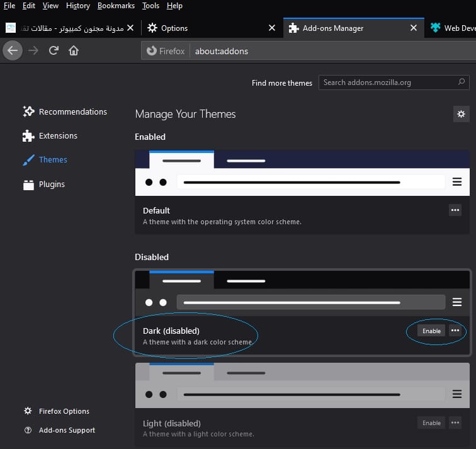476x449 pixels.
Task: Enable the Dark theme
Action: coord(431,331)
